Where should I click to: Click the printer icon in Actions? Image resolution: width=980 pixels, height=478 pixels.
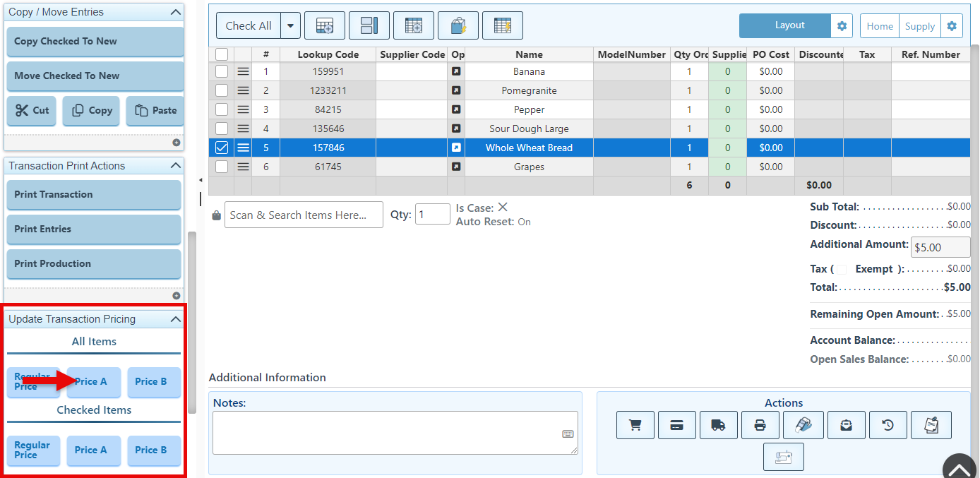[x=760, y=425]
